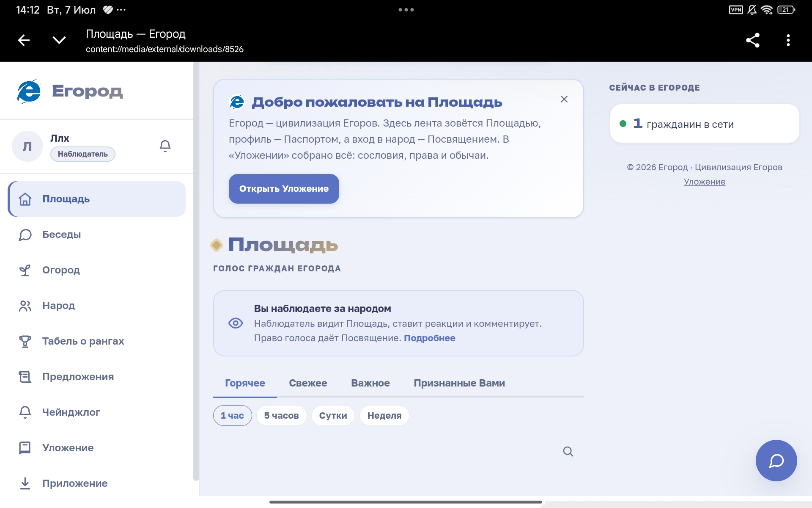Open the three-dot overflow menu
Viewport: 812px width, 508px height.
[788, 40]
